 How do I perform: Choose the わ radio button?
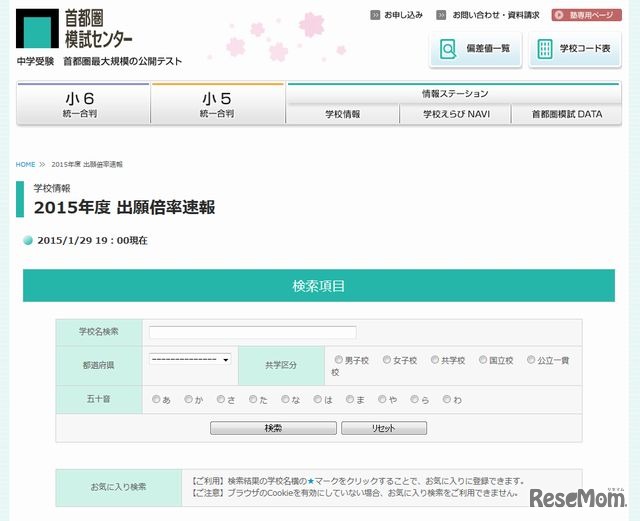447,399
